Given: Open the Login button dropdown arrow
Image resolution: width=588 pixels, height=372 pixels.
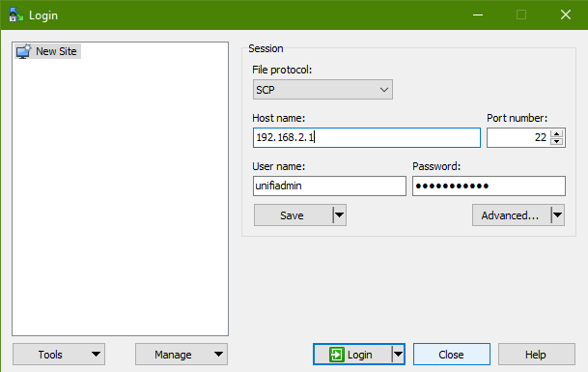Looking at the screenshot, I should point(398,355).
